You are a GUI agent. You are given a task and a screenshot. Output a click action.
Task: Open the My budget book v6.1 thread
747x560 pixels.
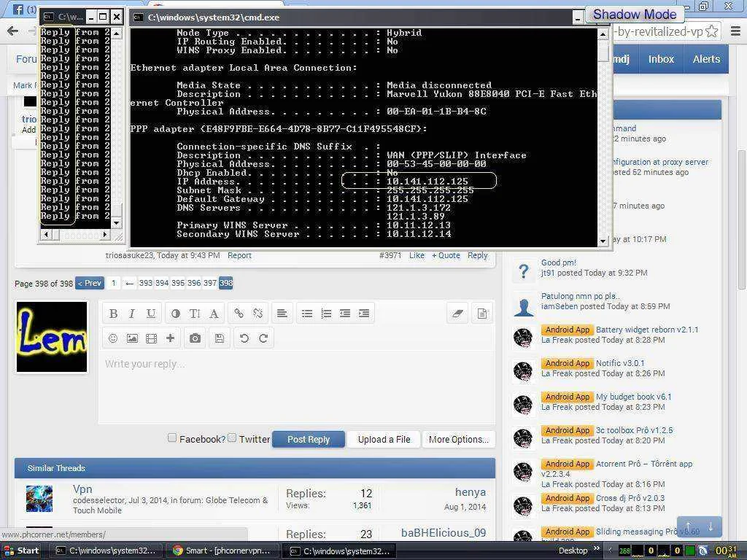tap(633, 397)
